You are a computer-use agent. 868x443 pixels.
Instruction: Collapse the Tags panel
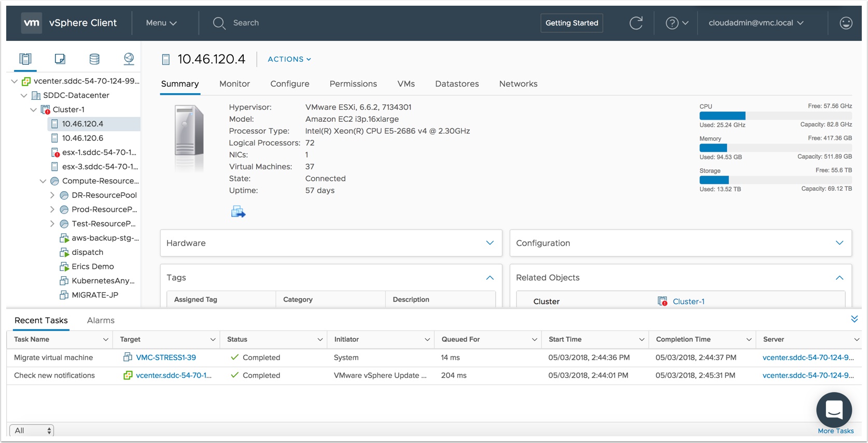(489, 278)
